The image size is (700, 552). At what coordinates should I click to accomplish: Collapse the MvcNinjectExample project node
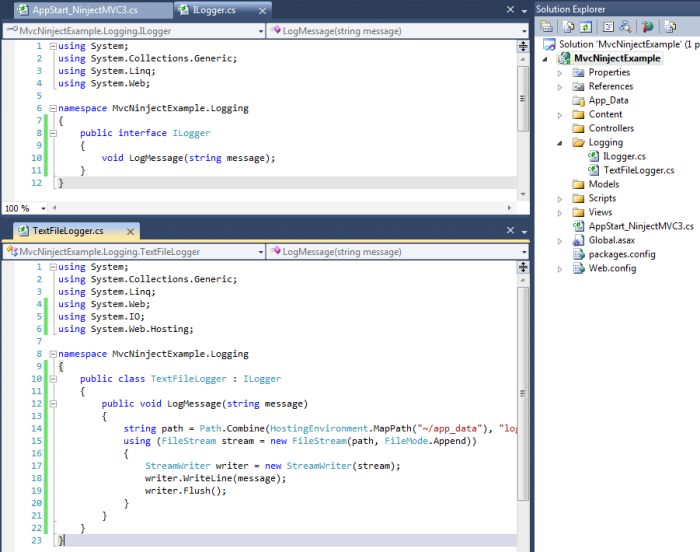(545, 59)
